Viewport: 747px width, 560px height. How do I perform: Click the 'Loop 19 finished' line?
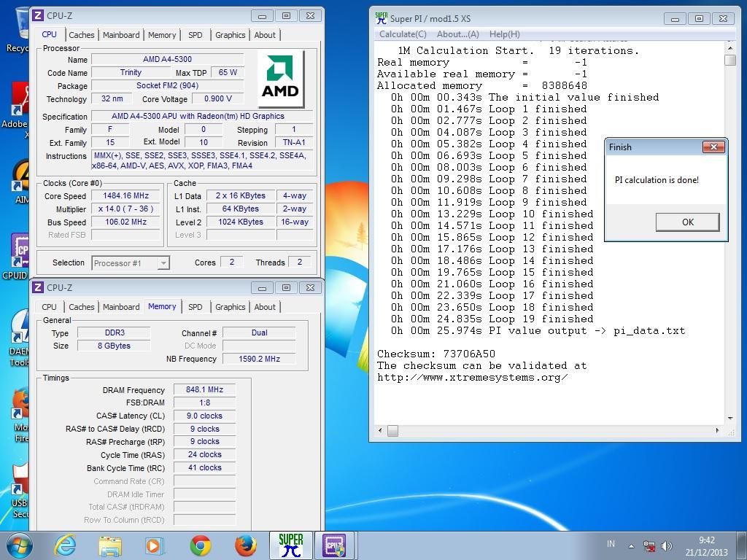click(x=492, y=319)
